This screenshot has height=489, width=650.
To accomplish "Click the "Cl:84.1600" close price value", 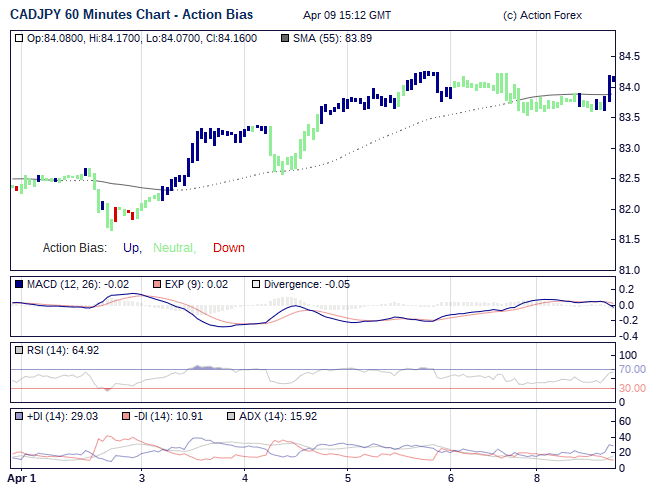I will 231,39.
